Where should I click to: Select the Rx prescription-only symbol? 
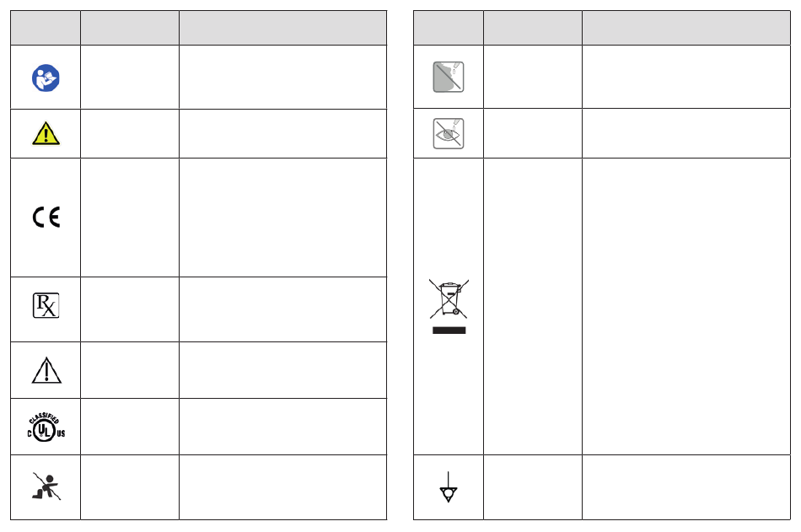46,305
